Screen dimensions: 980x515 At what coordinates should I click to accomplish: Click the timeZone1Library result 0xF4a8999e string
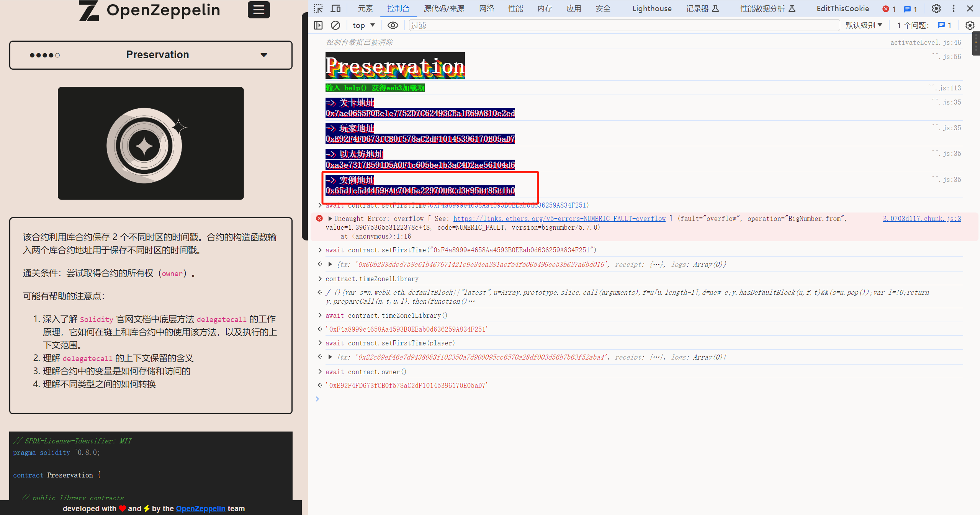407,329
